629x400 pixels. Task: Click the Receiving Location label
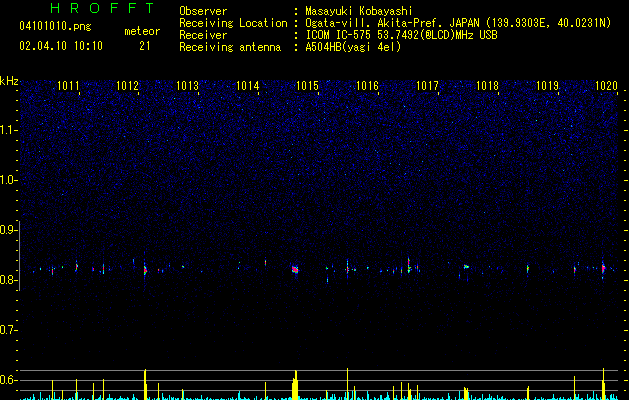click(x=233, y=23)
